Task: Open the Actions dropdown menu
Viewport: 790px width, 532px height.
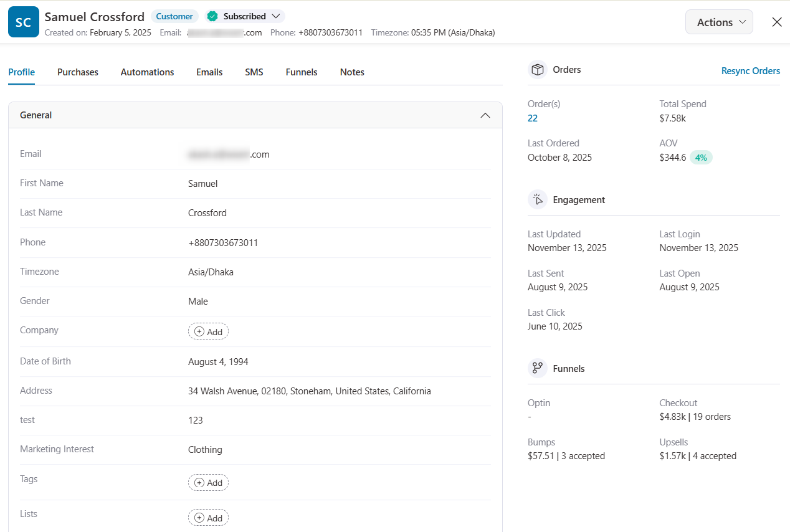Action: click(x=719, y=21)
